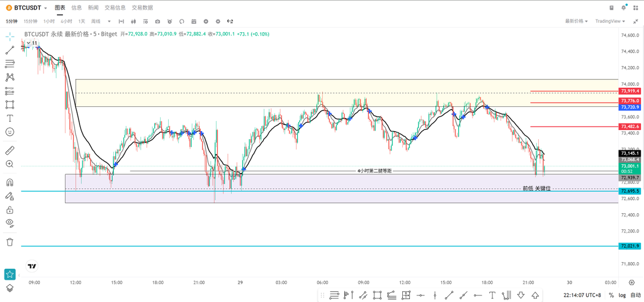Image resolution: width=644 pixels, height=302 pixels.
Task: Activate the zoom-in magnifier tool
Action: point(10,164)
